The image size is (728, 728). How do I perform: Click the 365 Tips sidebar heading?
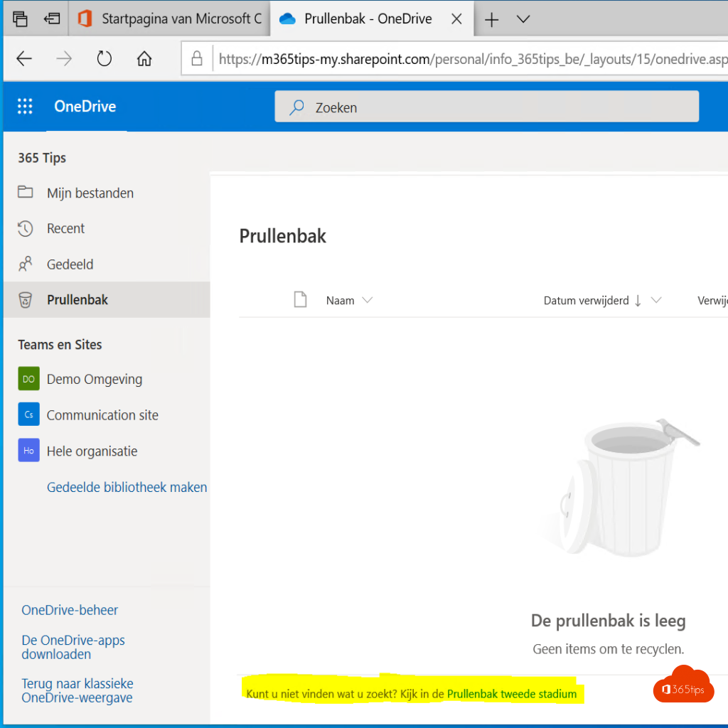pos(42,158)
